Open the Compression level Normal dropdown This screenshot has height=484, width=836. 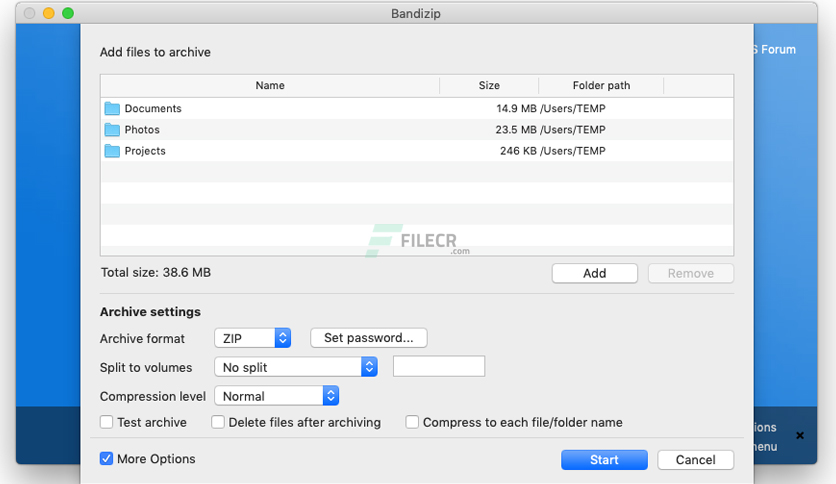276,396
